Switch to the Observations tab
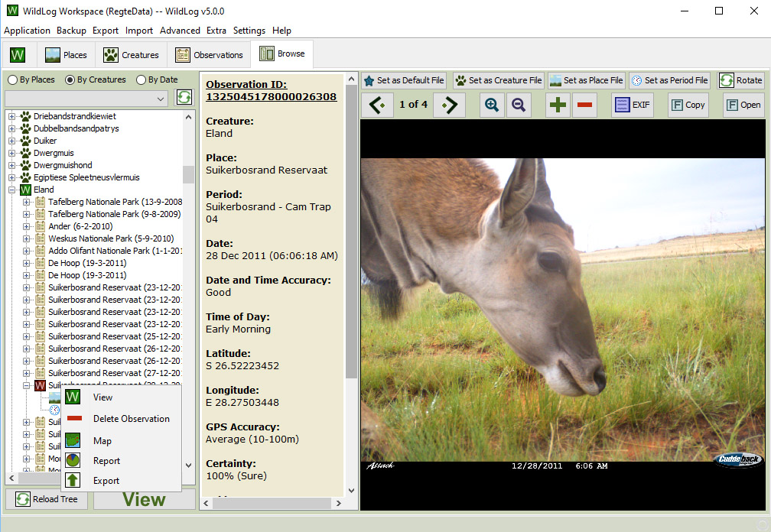Image resolution: width=771 pixels, height=532 pixels. (209, 54)
